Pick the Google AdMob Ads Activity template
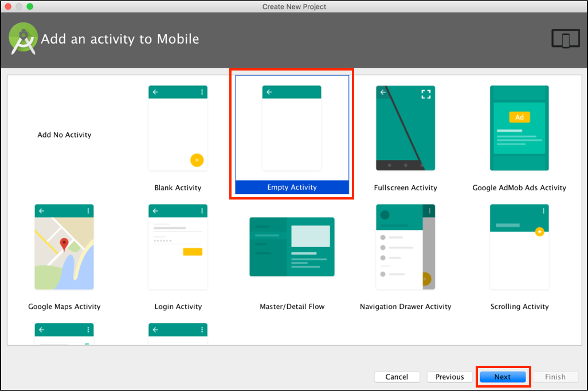The image size is (588, 391). click(519, 128)
